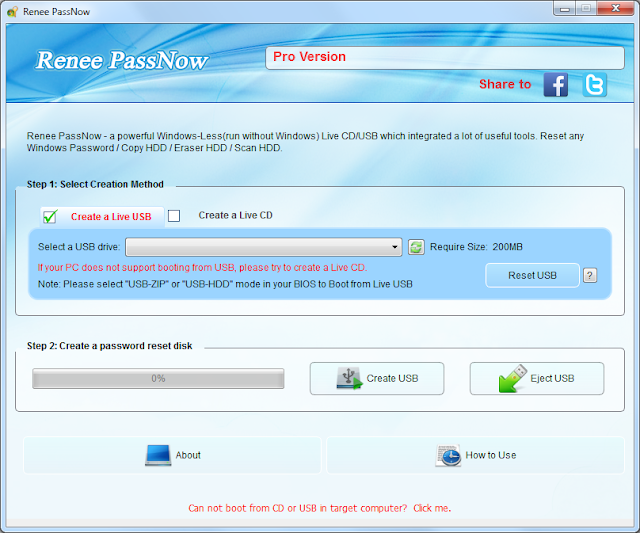Screen dimensions: 640x533
Task: Click the USB-ZIP or USB-HDD BIOS note
Action: (225, 284)
